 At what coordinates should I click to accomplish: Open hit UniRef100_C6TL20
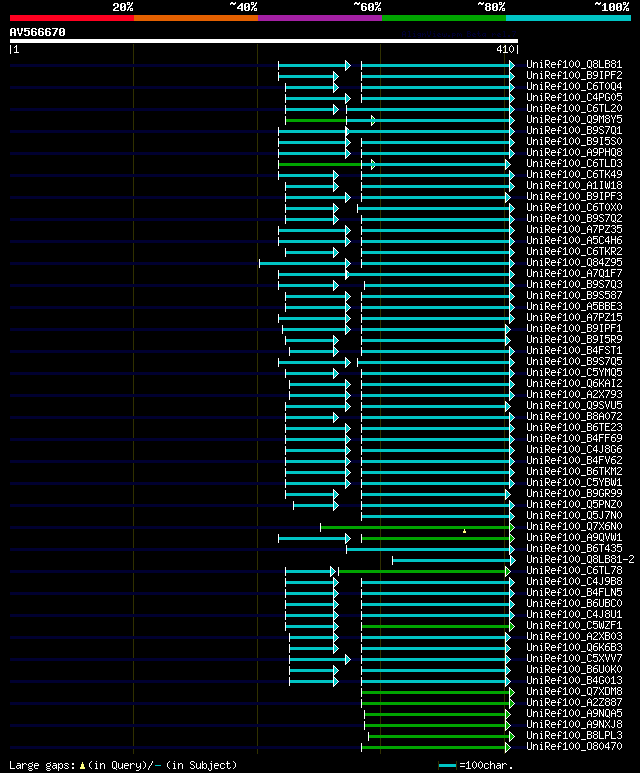coord(574,108)
